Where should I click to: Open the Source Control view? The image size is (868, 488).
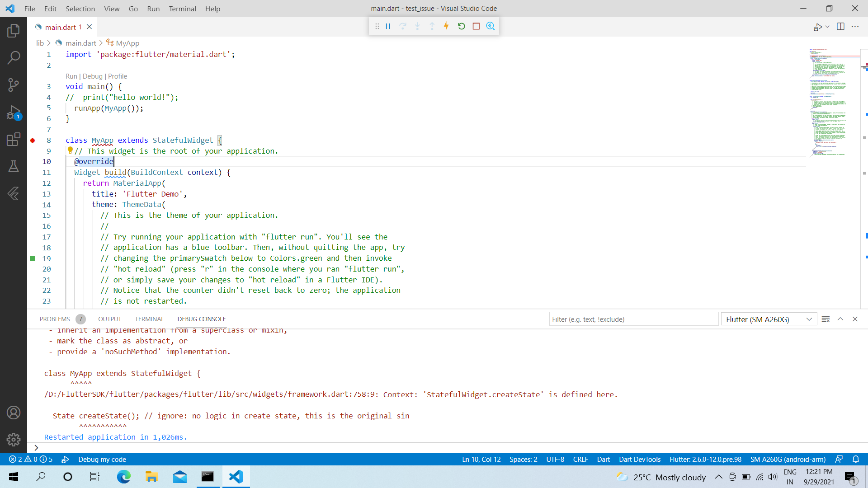point(14,84)
